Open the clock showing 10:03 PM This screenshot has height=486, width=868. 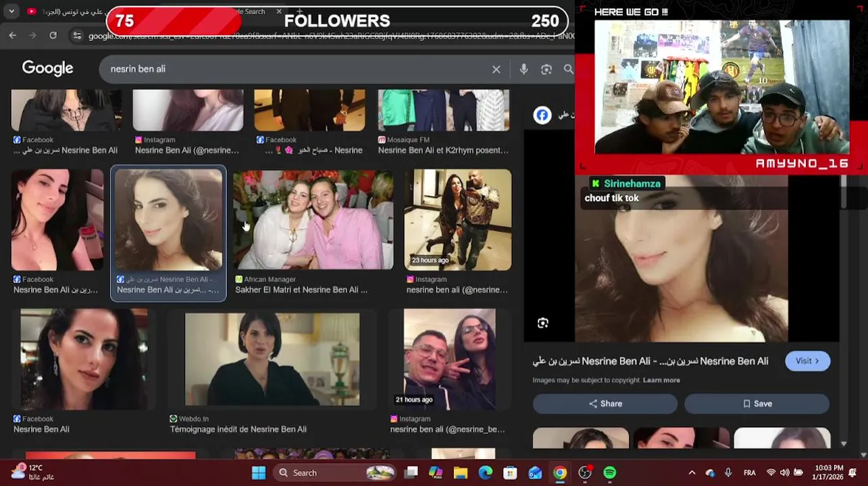[x=828, y=472]
